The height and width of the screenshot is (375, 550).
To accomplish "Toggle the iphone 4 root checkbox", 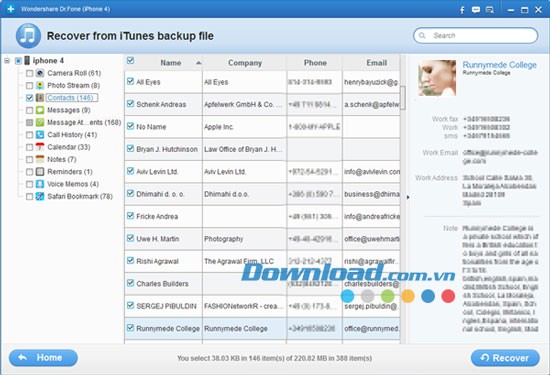I will (x=18, y=61).
